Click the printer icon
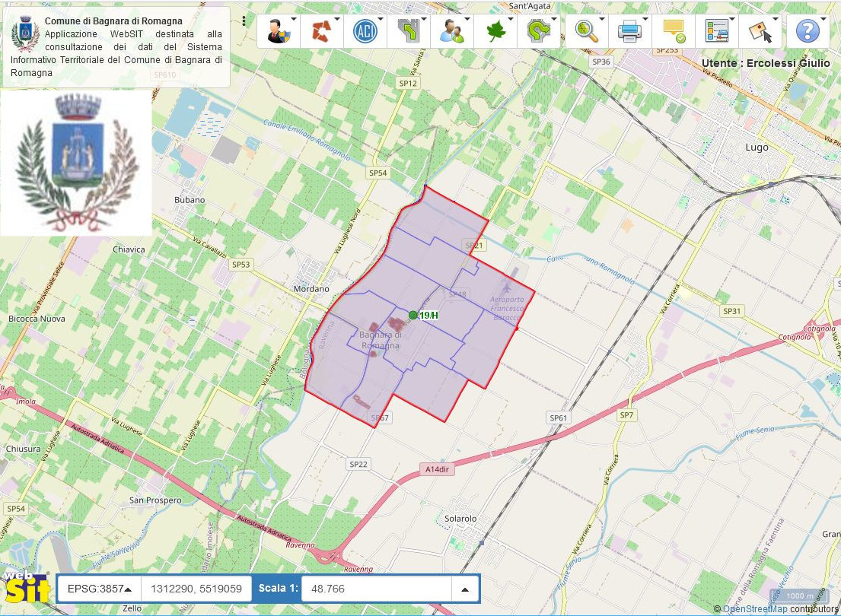 tap(629, 30)
